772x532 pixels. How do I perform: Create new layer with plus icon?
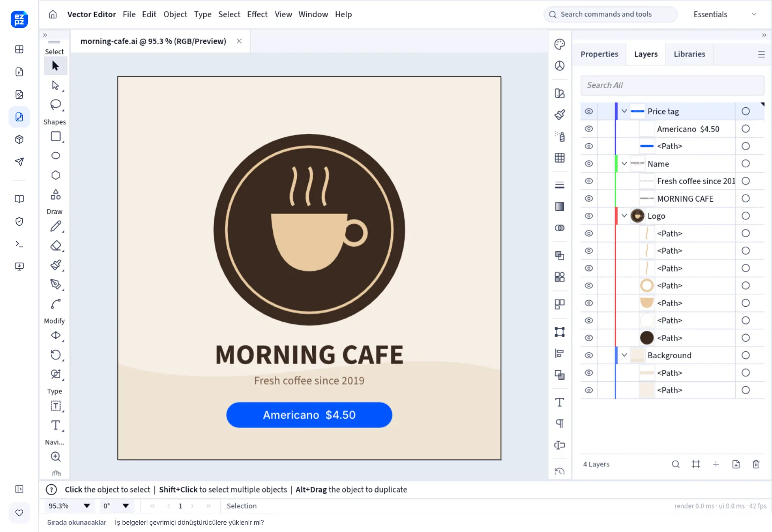[716, 464]
